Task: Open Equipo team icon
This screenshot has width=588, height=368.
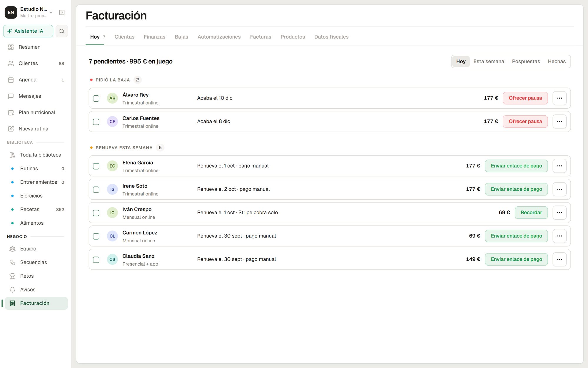Action: click(x=12, y=249)
